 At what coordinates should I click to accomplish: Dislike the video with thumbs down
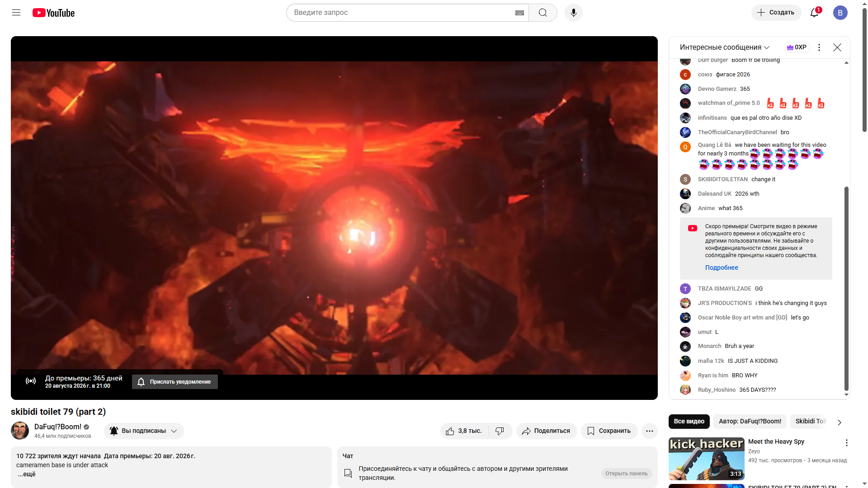pyautogui.click(x=500, y=431)
